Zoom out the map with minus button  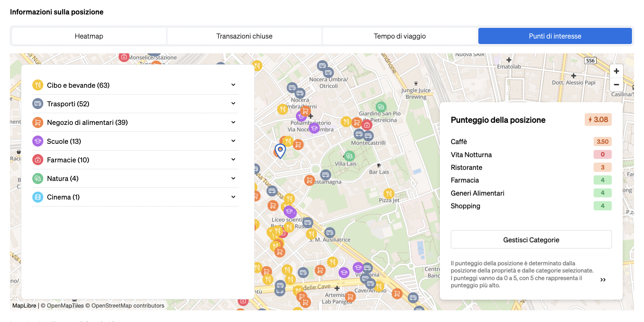tap(617, 85)
